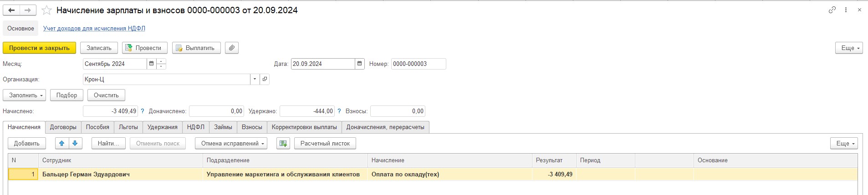Open the Расчетный листок report
Image resolution: width=868 pixels, height=195 pixels.
click(x=325, y=143)
